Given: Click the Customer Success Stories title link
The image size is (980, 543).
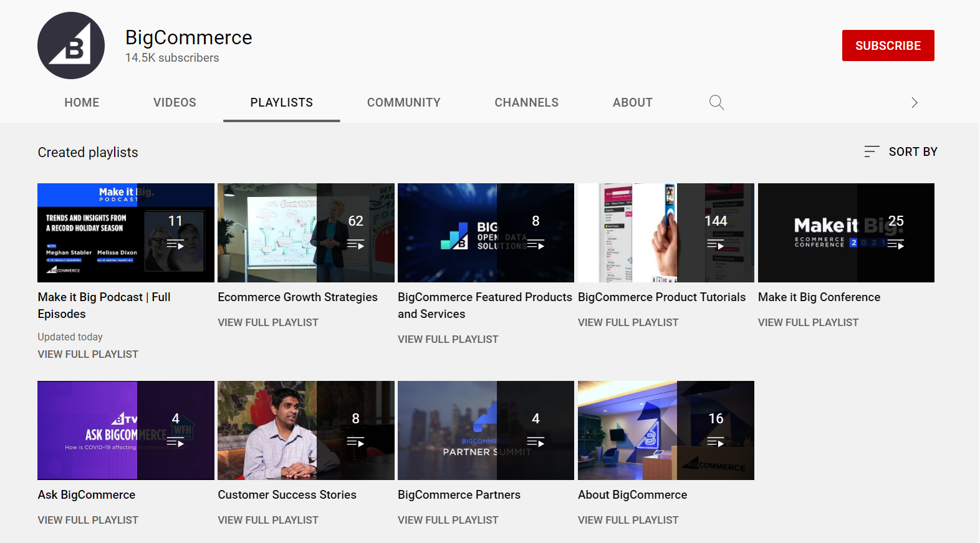Looking at the screenshot, I should pyautogui.click(x=287, y=495).
